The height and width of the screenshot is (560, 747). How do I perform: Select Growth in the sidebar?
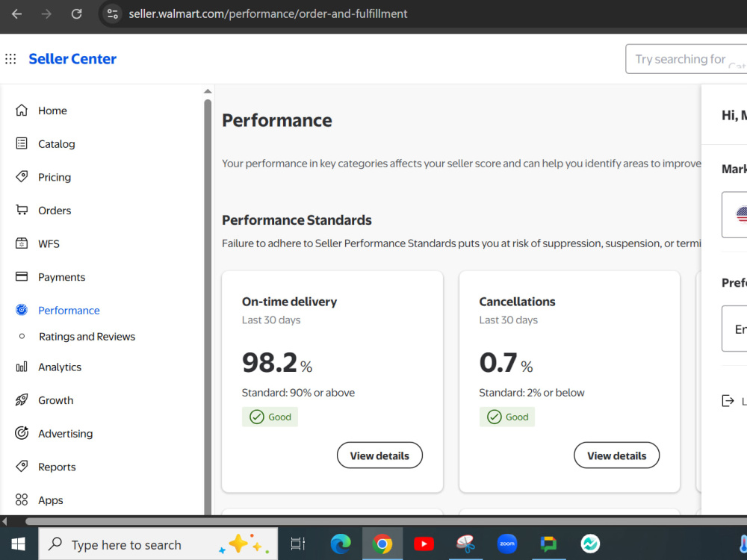coord(56,400)
